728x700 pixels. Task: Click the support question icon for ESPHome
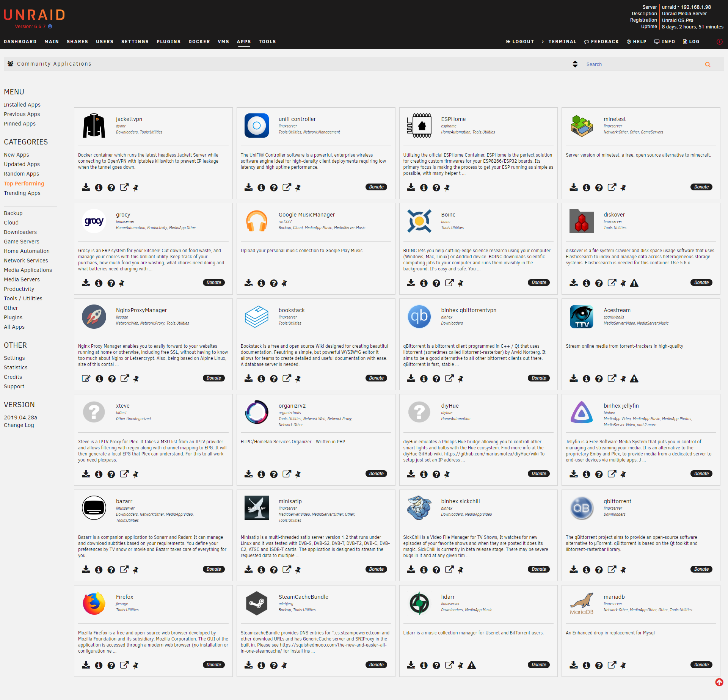click(x=436, y=187)
